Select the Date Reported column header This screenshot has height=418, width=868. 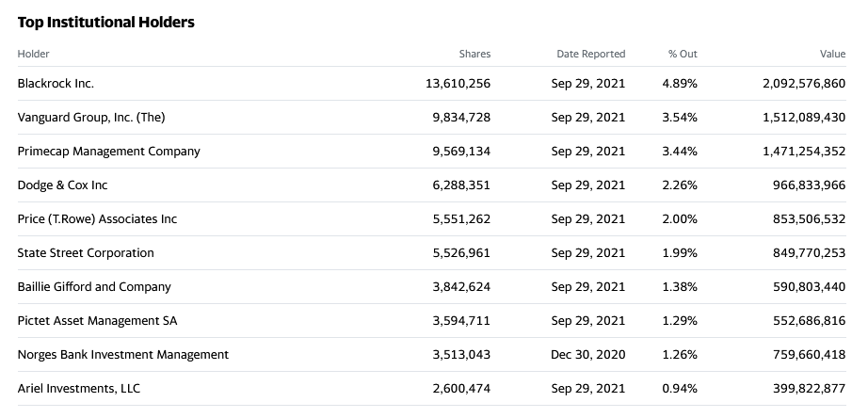tap(590, 54)
